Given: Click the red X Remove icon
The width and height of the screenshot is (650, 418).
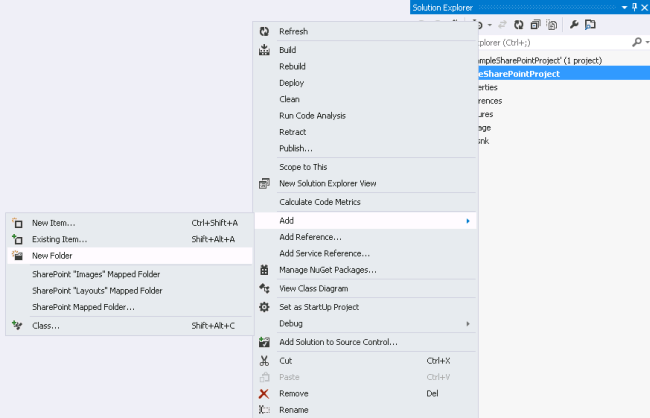Looking at the screenshot, I should pos(264,394).
